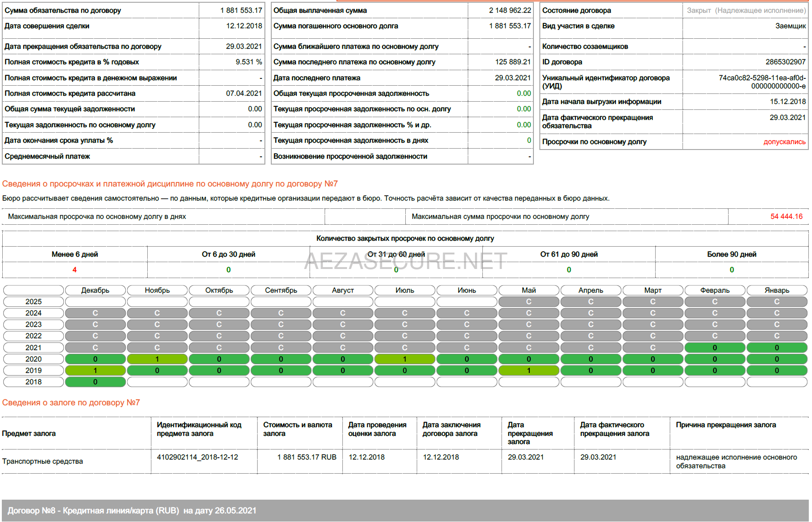The height and width of the screenshot is (522, 812).
Task: Click the last principal payment 125 889.21
Action: 513,62
